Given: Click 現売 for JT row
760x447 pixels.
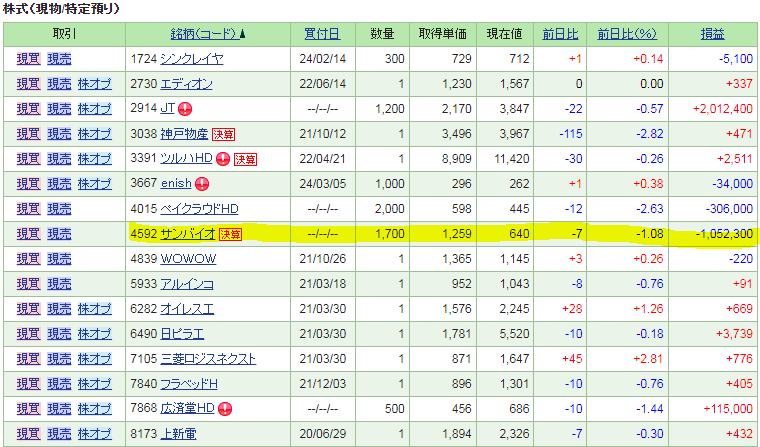Looking at the screenshot, I should coord(59,109).
